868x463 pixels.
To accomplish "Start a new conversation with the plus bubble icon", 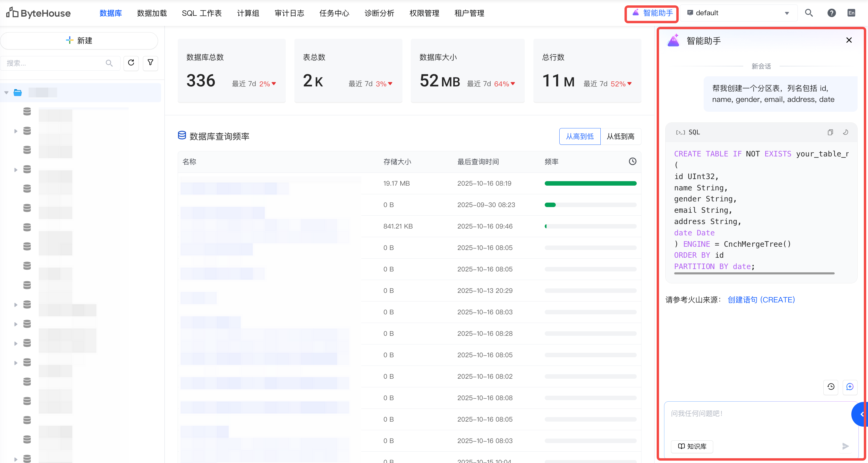I will coord(850,386).
